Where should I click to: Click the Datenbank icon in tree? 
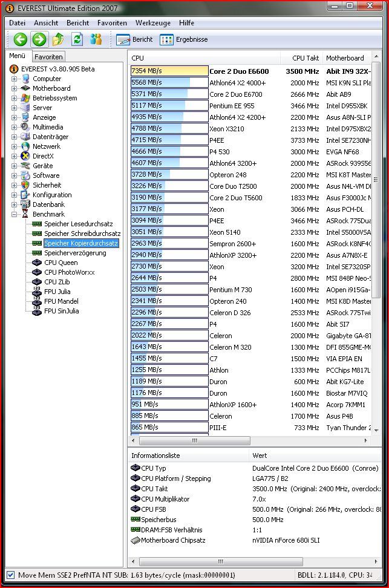tap(25, 204)
